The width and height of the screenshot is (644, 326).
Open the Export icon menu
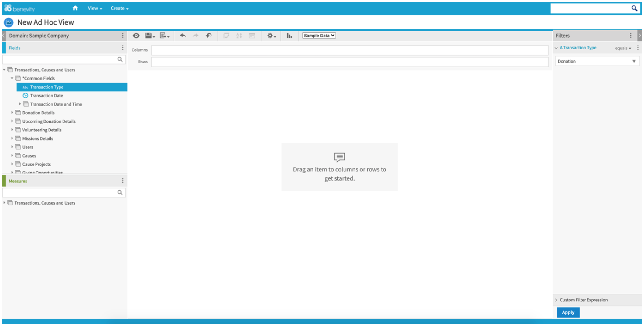click(x=164, y=36)
